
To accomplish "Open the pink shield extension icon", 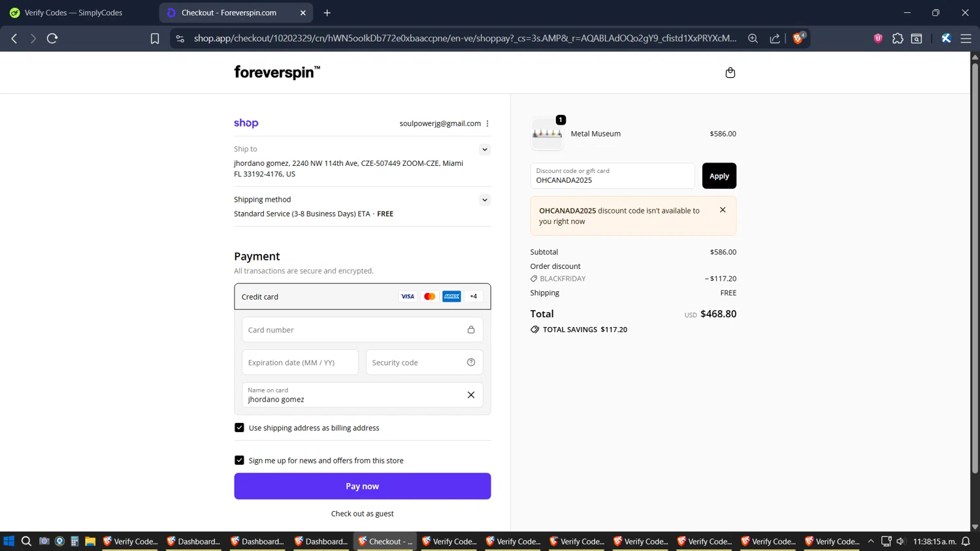I will coord(878,39).
